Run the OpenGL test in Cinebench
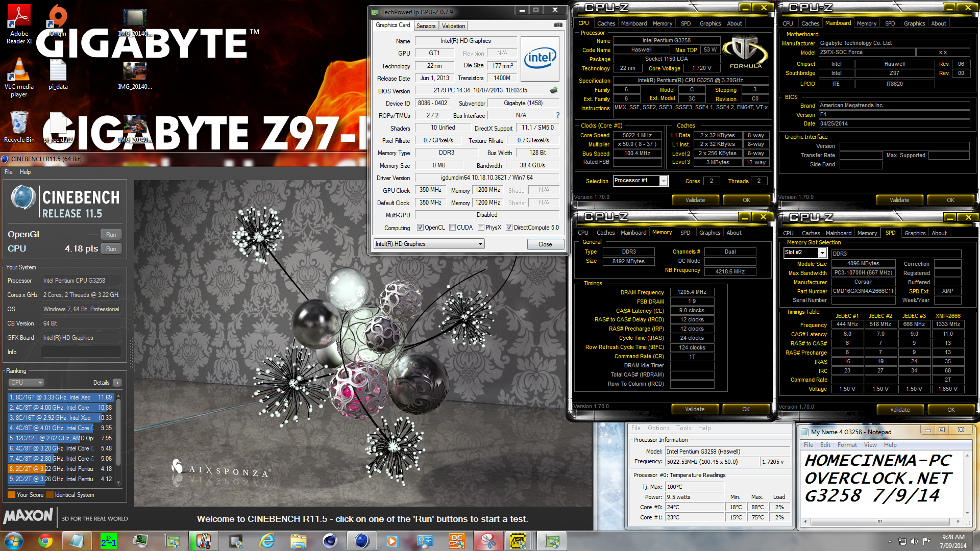Screen dimensions: 980x551 [x=111, y=235]
